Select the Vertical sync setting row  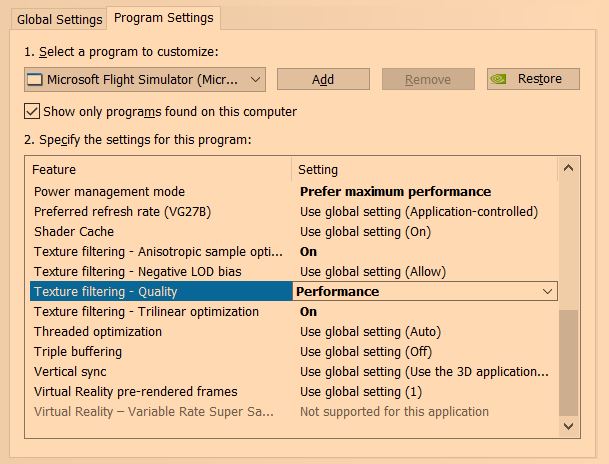pyautogui.click(x=425, y=371)
